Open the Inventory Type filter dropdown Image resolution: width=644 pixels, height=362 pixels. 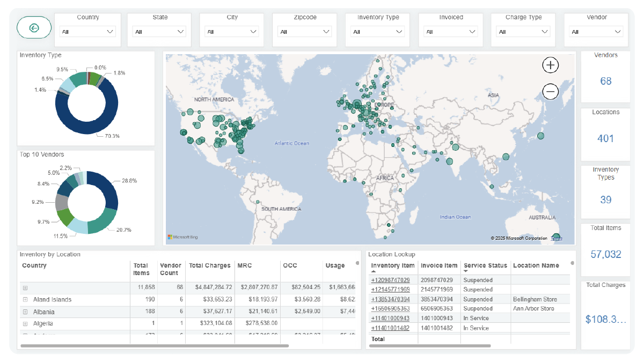click(x=378, y=32)
